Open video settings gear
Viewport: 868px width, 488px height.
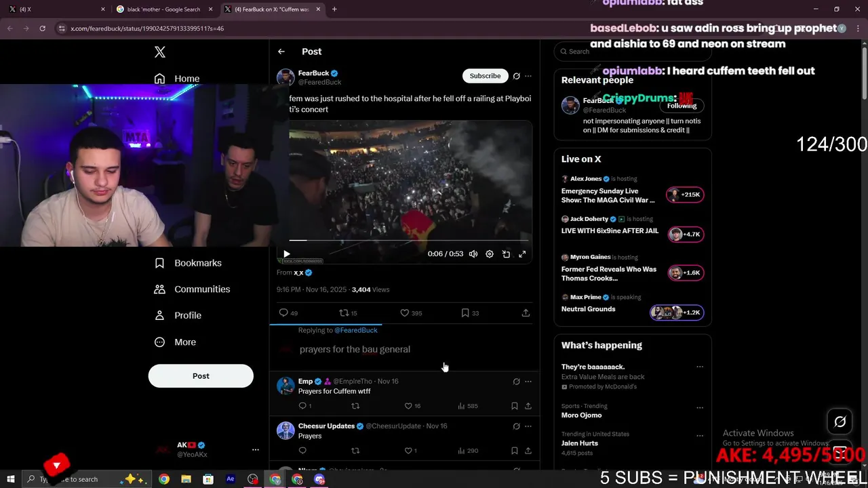point(490,254)
